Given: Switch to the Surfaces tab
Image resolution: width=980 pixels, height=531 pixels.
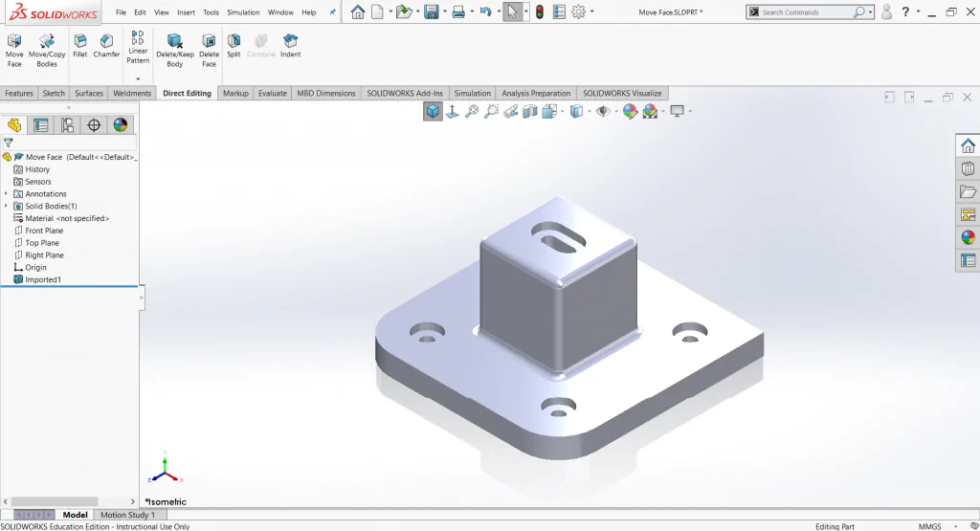Looking at the screenshot, I should click(x=89, y=93).
